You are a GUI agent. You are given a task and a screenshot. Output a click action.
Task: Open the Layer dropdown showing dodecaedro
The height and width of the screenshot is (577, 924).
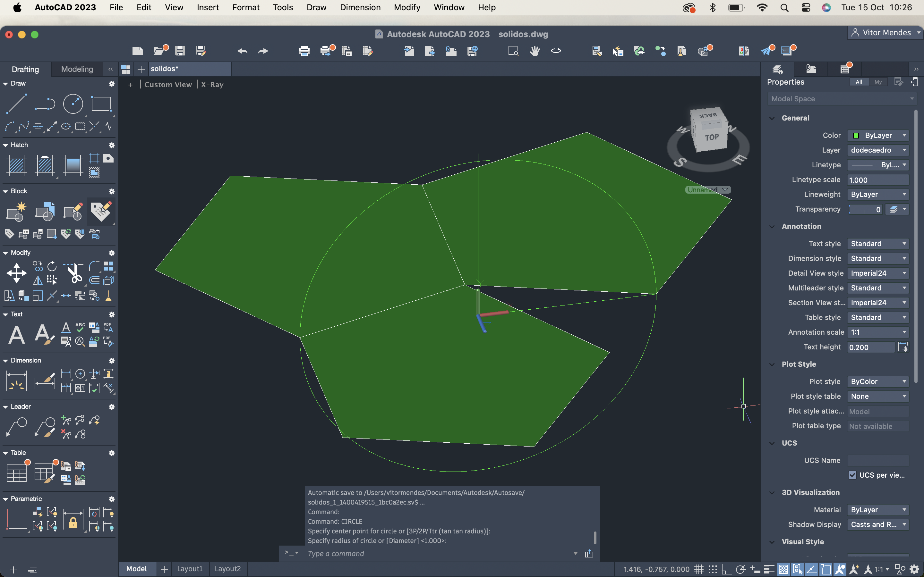point(877,150)
